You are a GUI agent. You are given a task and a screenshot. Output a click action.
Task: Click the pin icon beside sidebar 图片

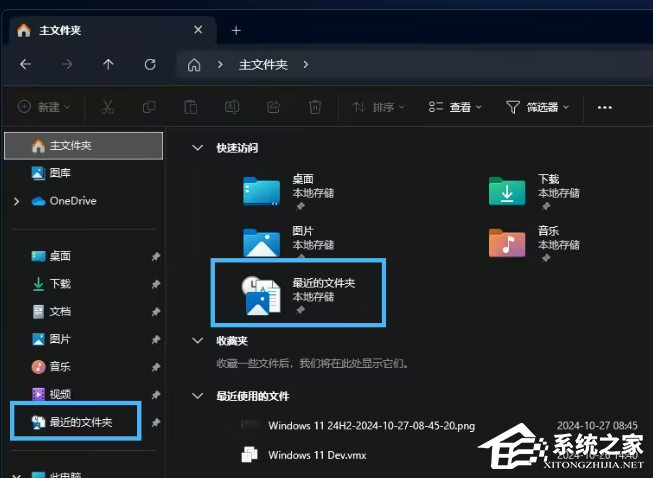click(x=155, y=340)
